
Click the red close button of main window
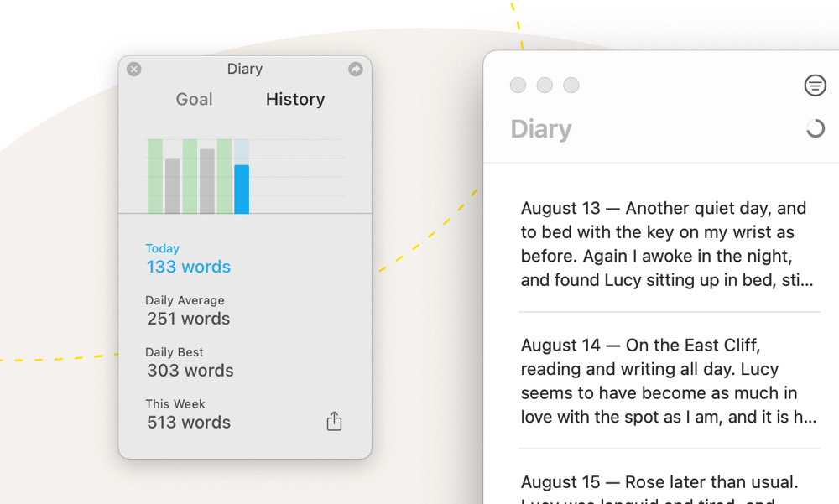pyautogui.click(x=519, y=86)
